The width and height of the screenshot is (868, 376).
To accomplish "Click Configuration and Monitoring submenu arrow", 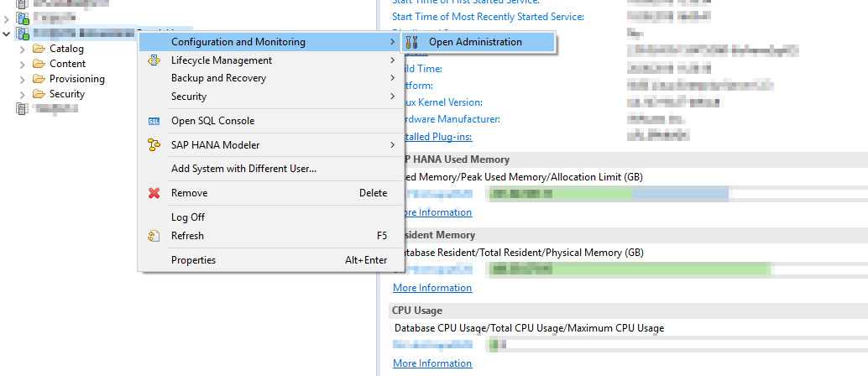I will tap(393, 41).
